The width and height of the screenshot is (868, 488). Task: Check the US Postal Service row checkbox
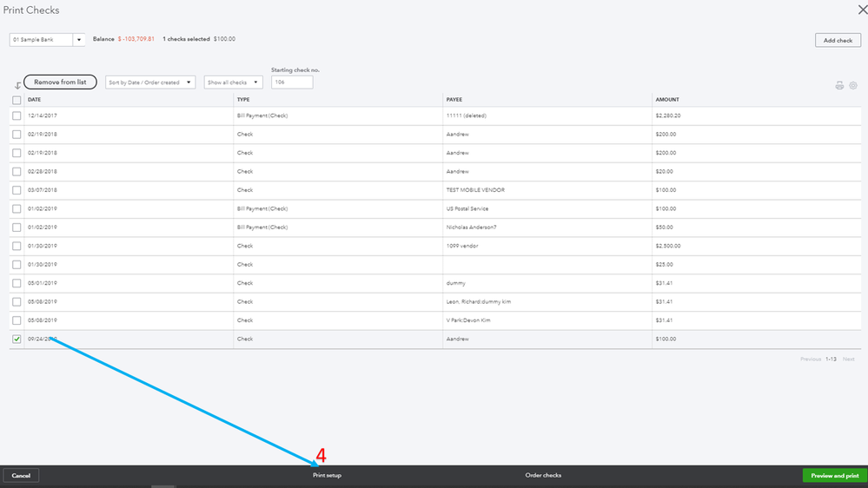click(17, 208)
